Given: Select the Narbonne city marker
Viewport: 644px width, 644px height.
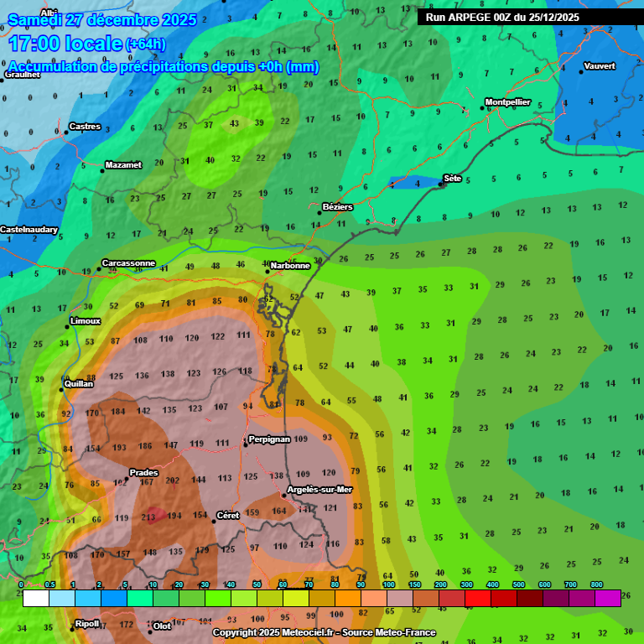Looking at the screenshot, I should pyautogui.click(x=267, y=270).
